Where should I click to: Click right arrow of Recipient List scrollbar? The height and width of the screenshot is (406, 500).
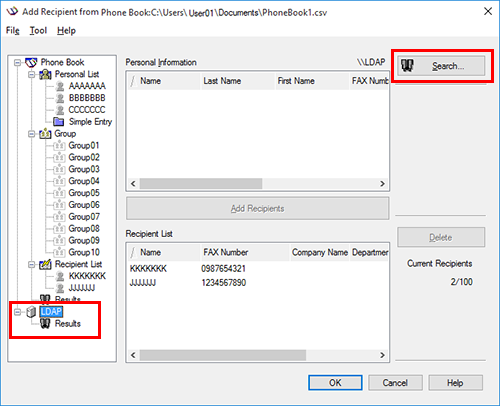(382, 355)
